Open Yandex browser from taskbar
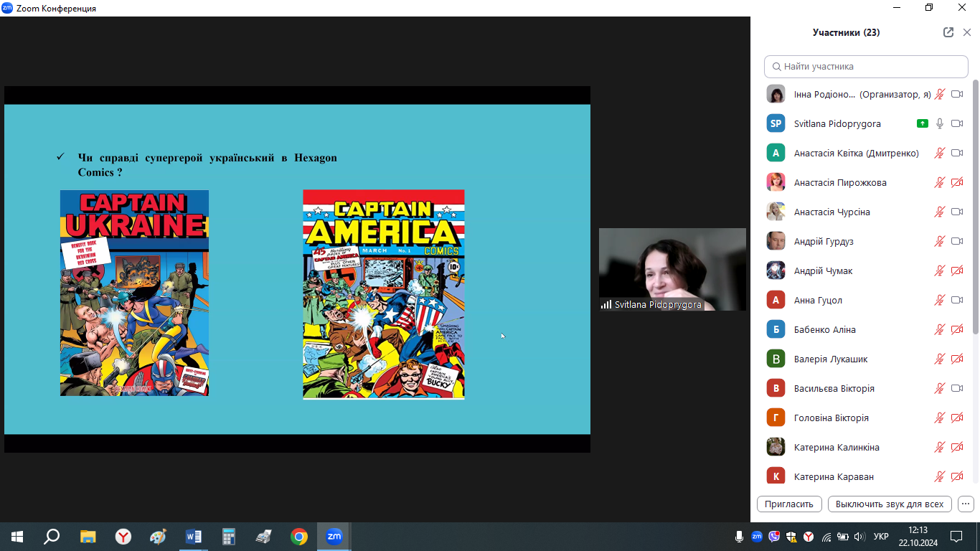Image resolution: width=980 pixels, height=551 pixels. click(x=123, y=537)
